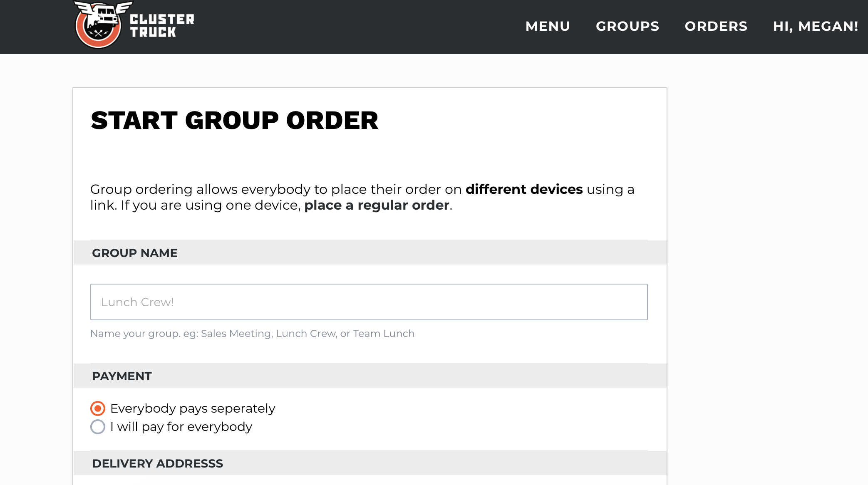The image size is (868, 485).
Task: Click the Name your group helper text
Action: [252, 334]
